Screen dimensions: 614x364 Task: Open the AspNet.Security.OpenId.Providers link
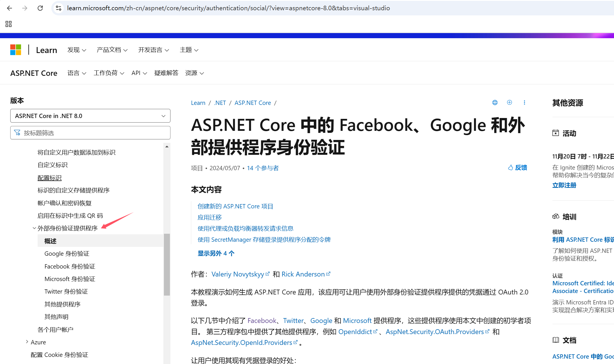click(x=244, y=343)
